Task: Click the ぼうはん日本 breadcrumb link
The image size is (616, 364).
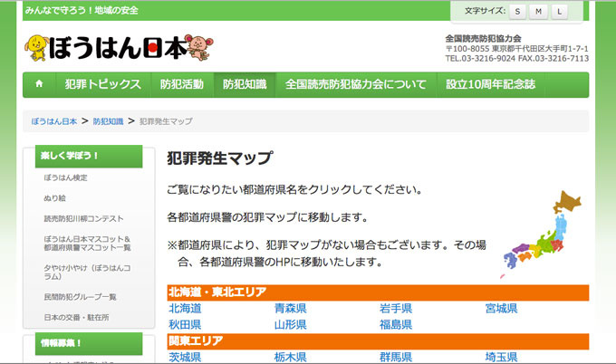Action: coord(54,121)
